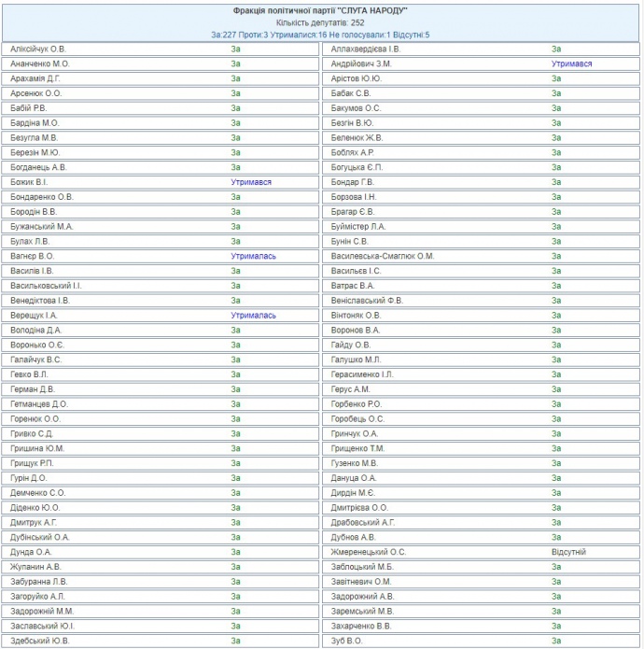Click the name Дирдін М.Є.
Screen dimensions: 644x649
[353, 493]
